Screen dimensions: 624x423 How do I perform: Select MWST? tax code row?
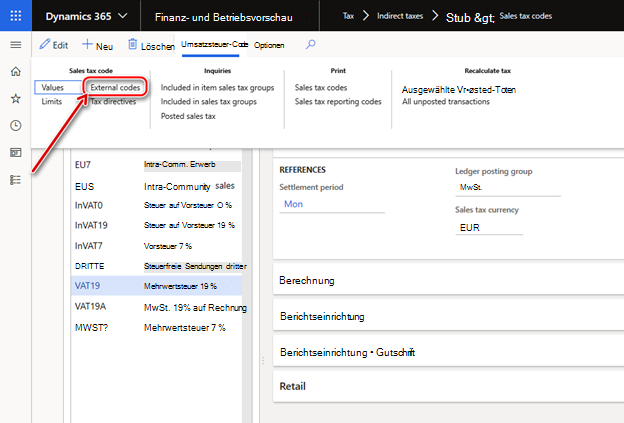157,327
